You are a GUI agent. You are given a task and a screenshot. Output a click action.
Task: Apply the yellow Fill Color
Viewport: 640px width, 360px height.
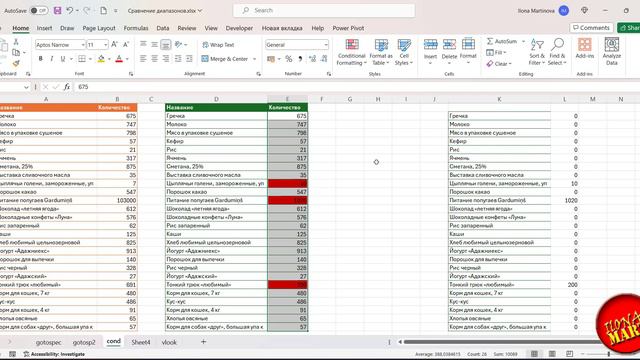pos(101,59)
